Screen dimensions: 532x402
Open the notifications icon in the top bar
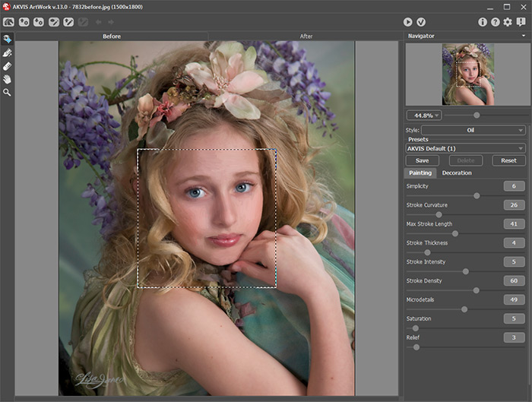(x=521, y=22)
